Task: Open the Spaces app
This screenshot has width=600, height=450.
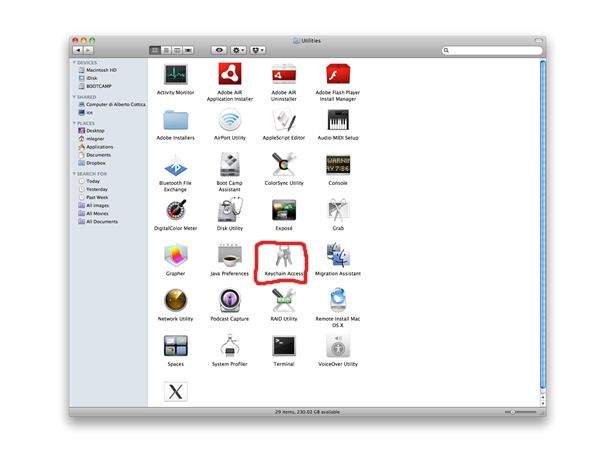Action: point(176,346)
